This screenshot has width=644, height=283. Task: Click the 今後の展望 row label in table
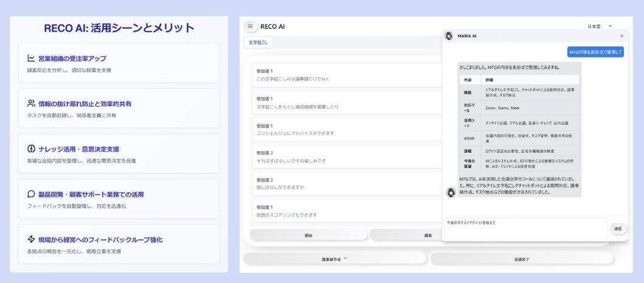[468, 164]
